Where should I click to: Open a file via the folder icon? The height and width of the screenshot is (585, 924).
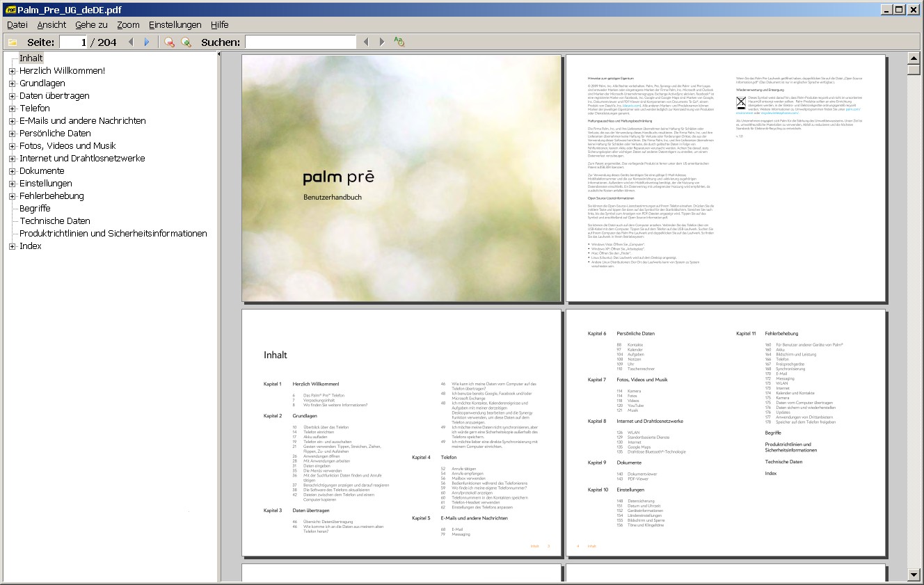pyautogui.click(x=11, y=42)
